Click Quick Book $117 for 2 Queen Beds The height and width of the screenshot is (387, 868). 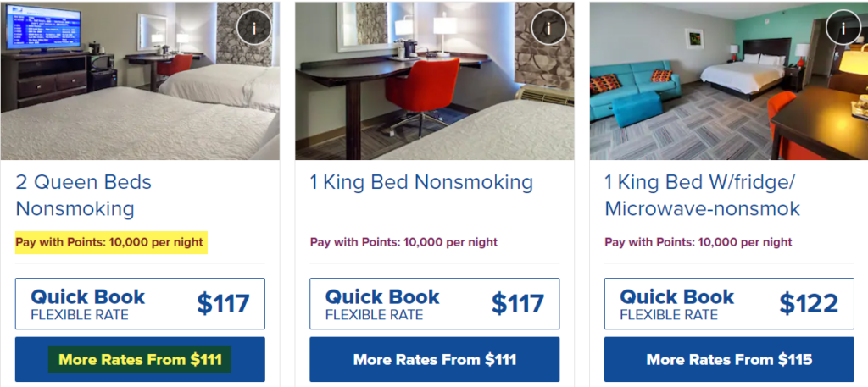click(x=140, y=303)
